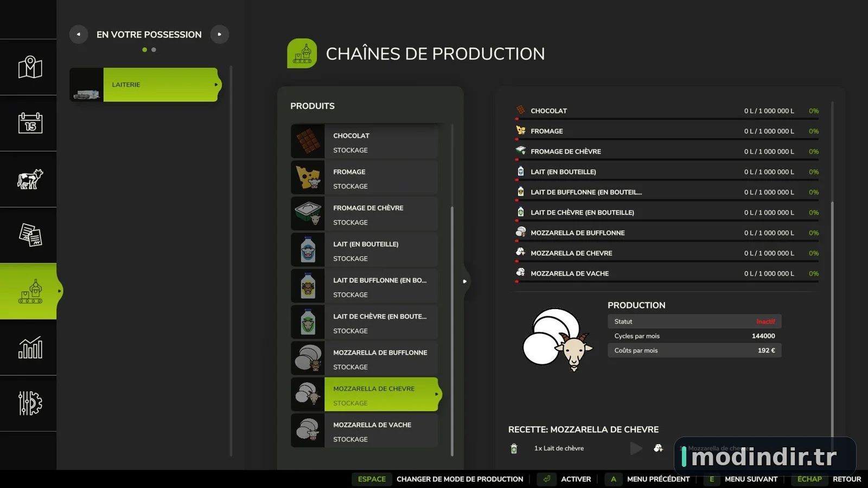Open the animals page cow icon

[30, 179]
